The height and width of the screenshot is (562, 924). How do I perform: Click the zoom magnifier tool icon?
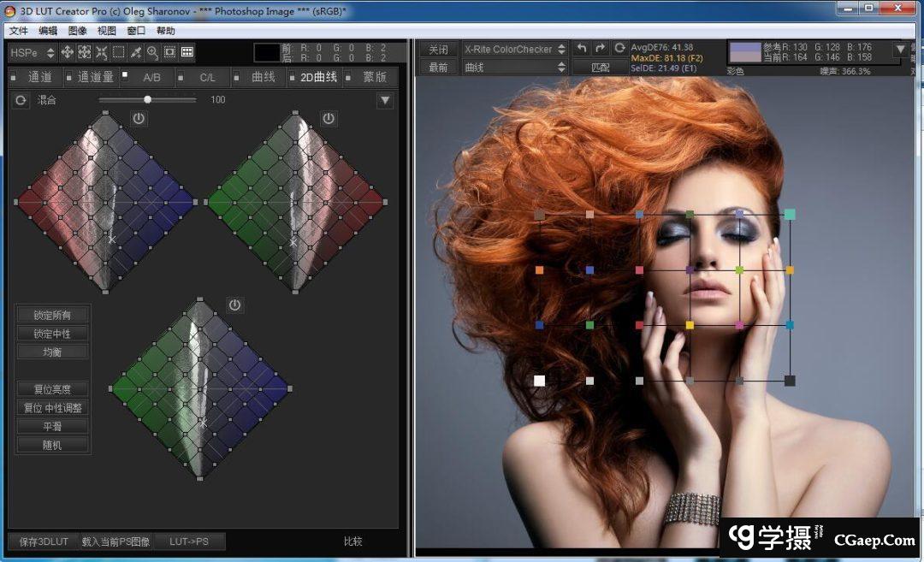coord(152,52)
